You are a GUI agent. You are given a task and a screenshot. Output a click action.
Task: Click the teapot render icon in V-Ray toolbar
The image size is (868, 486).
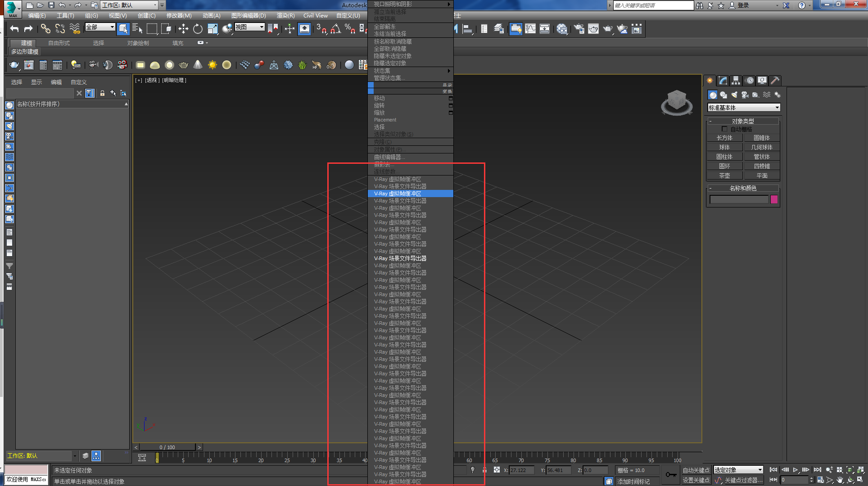tap(14, 65)
